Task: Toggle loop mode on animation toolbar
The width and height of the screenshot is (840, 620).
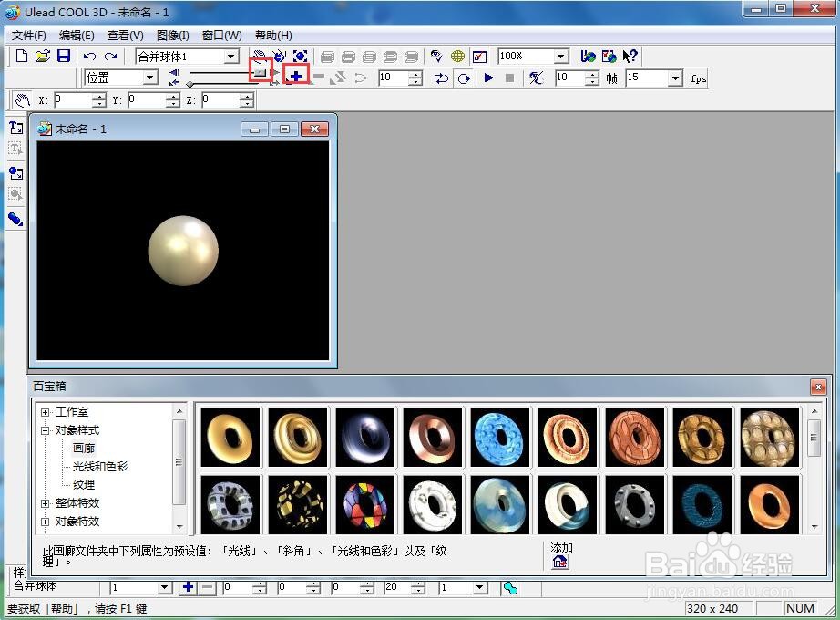Action: click(x=464, y=78)
